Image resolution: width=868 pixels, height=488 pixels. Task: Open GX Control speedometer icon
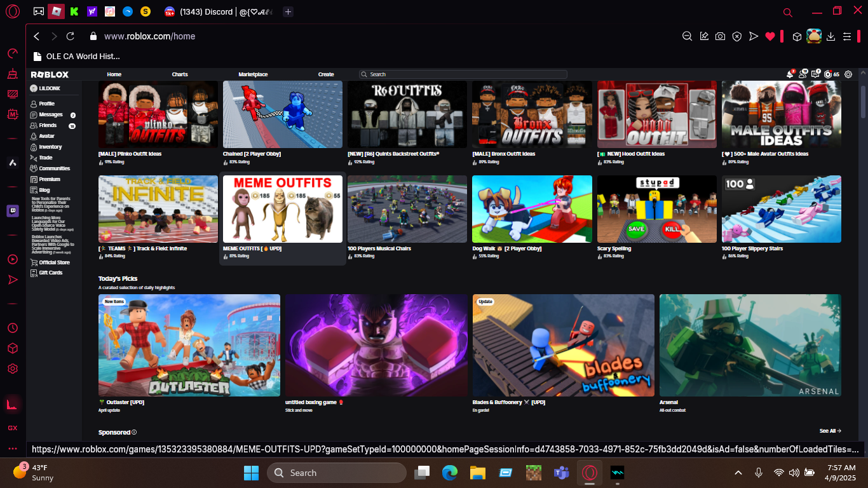tap(13, 53)
